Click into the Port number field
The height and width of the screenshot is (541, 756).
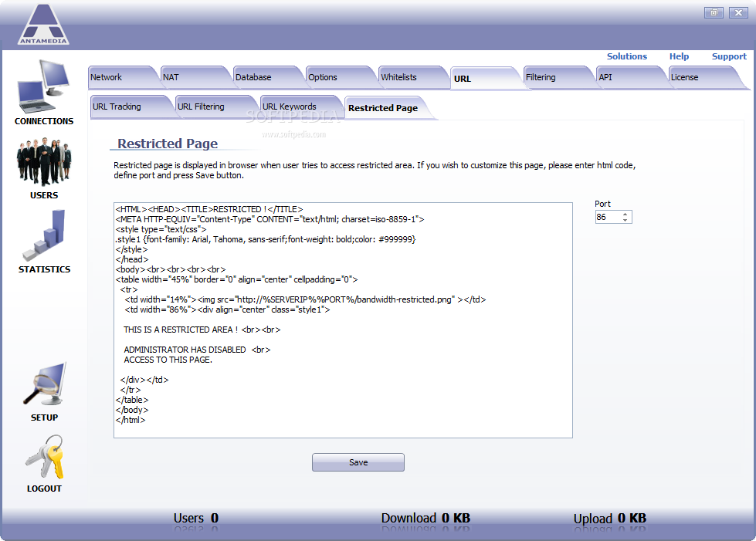pyautogui.click(x=608, y=218)
